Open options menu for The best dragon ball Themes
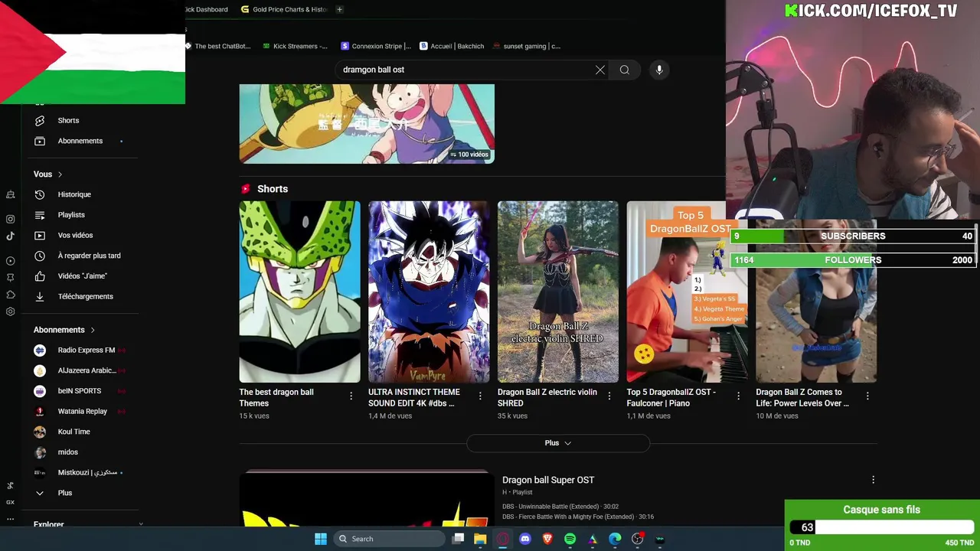 pos(351,396)
